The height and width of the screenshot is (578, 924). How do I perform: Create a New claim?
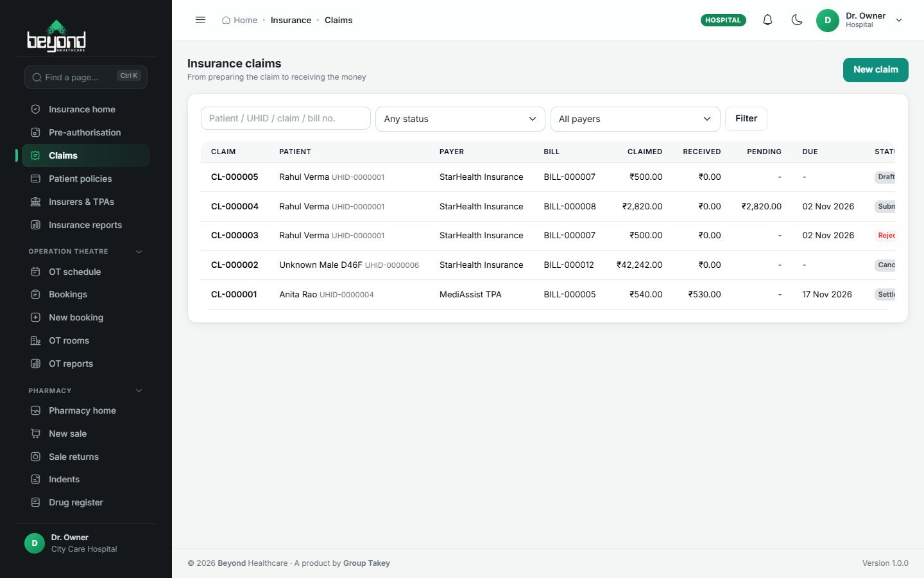pos(875,69)
